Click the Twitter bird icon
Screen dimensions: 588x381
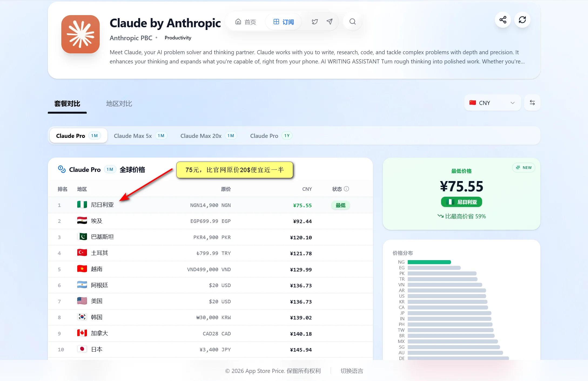click(x=315, y=22)
